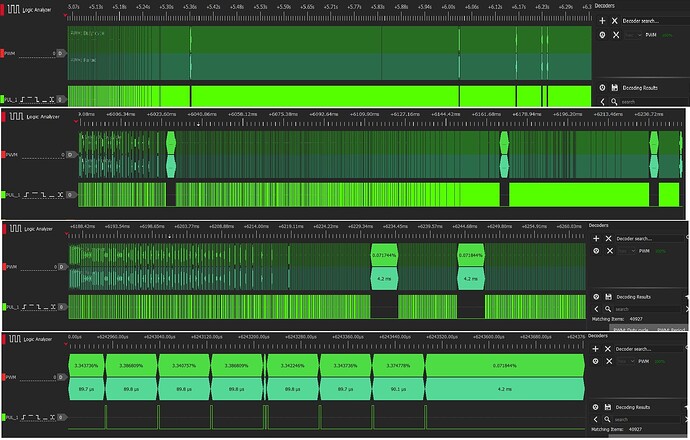This screenshot has width=690, height=440.
Task: Go to previous search result, microsecond capture
Action: pyautogui.click(x=596, y=419)
